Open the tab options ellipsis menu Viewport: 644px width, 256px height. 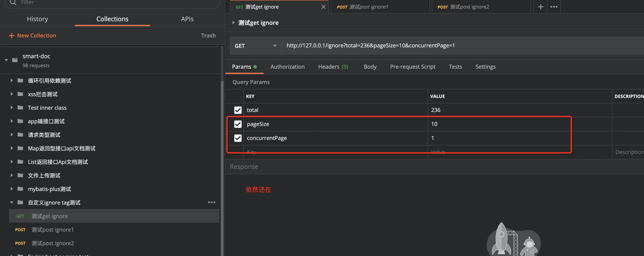click(x=554, y=7)
